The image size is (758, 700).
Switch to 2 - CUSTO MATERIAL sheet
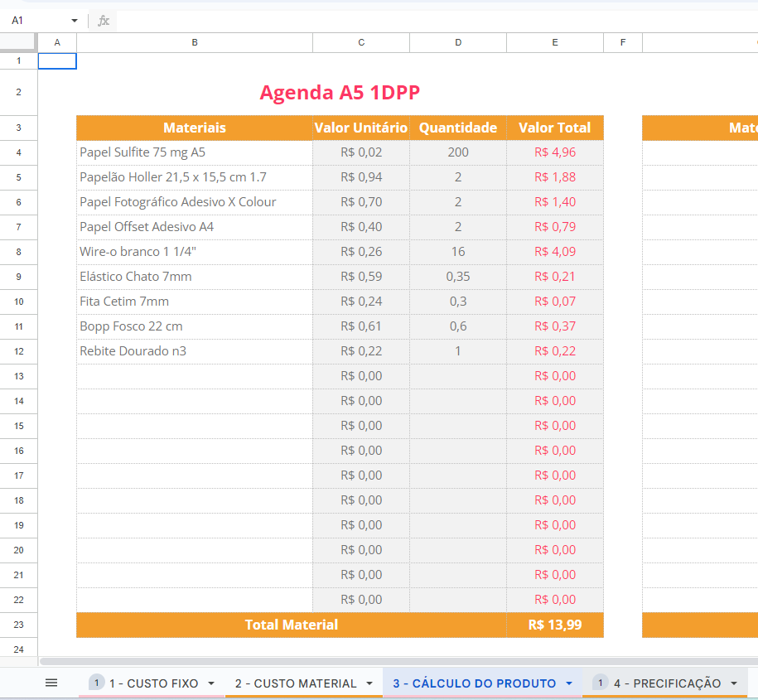pyautogui.click(x=295, y=683)
